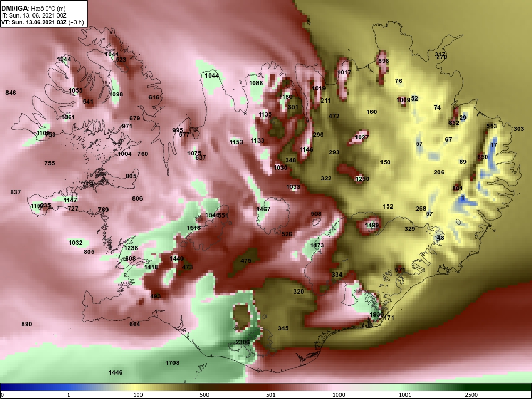Select the 303 value at the east edge

coord(519,129)
